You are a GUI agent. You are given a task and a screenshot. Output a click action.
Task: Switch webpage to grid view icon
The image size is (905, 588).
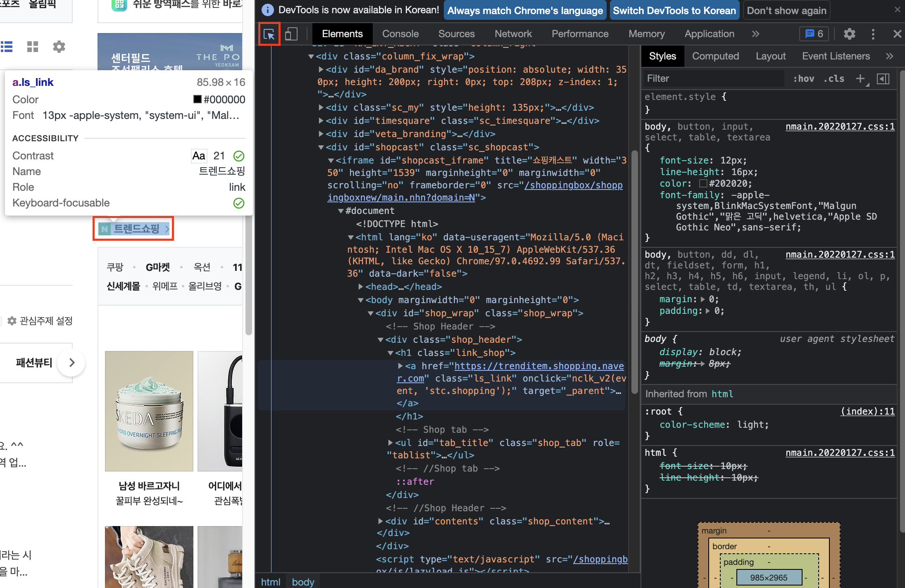tap(33, 47)
